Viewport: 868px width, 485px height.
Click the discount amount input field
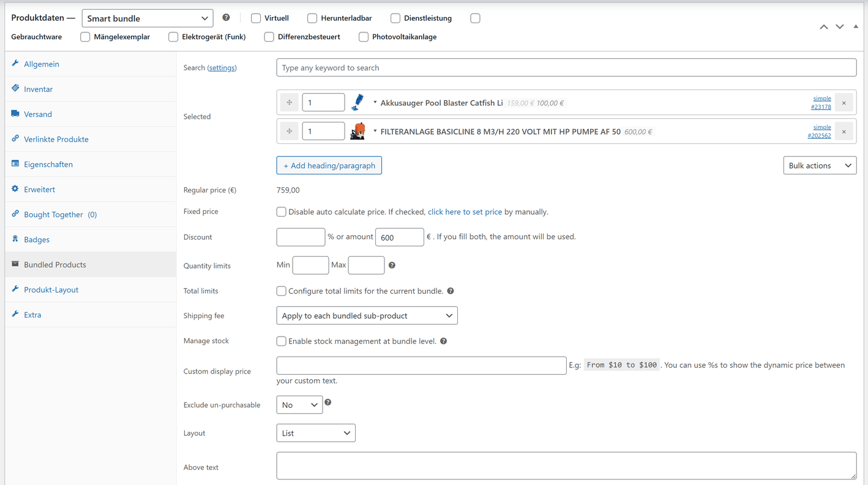(399, 237)
